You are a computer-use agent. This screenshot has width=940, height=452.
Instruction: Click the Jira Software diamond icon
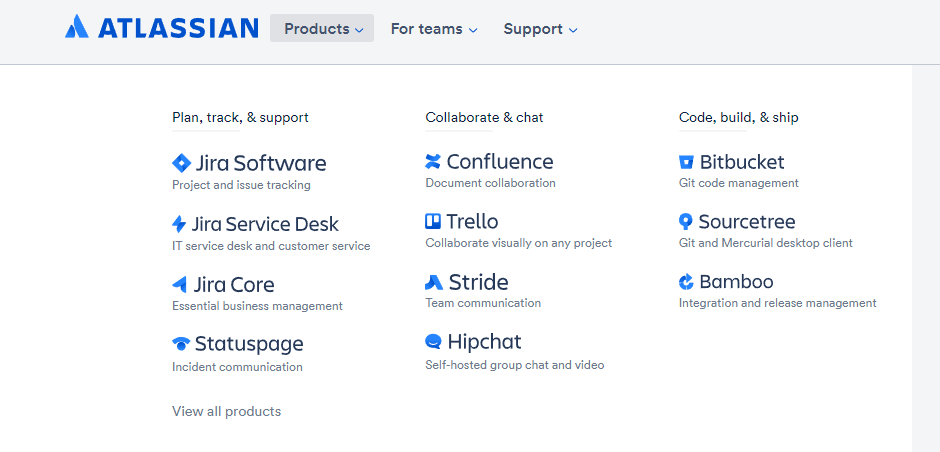(x=181, y=163)
